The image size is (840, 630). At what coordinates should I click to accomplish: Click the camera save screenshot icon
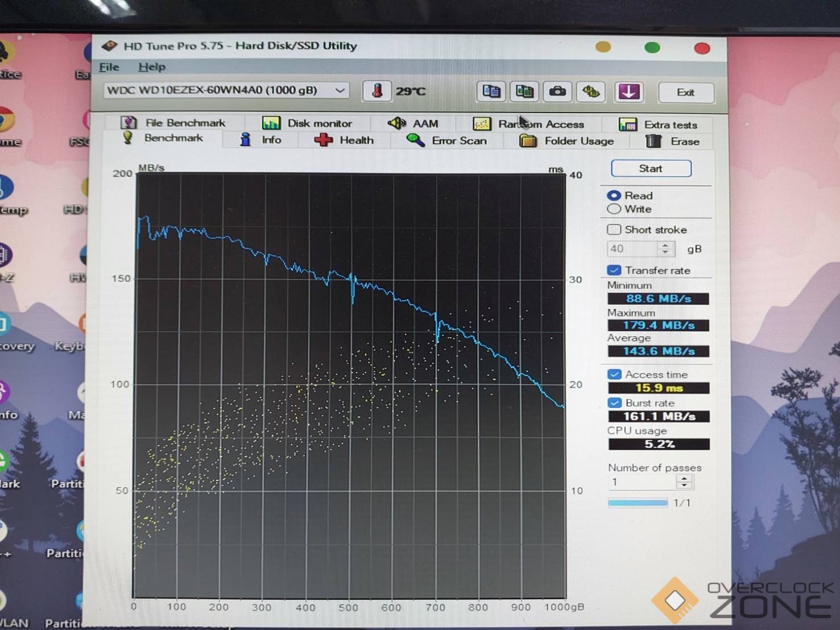[x=557, y=92]
